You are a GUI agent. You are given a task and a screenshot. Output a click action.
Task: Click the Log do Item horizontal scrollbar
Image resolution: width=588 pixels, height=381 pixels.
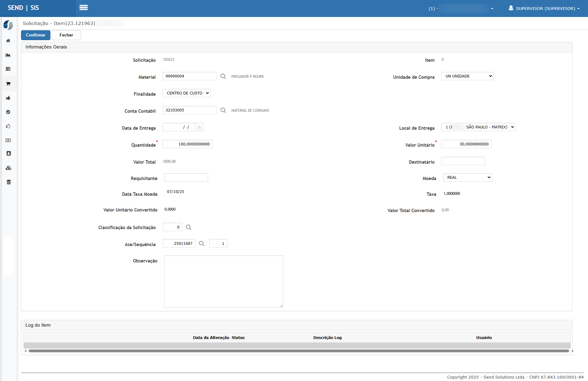[298, 351]
